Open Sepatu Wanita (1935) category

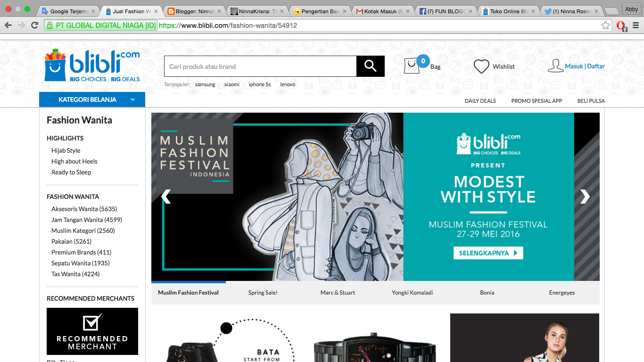pyautogui.click(x=81, y=263)
